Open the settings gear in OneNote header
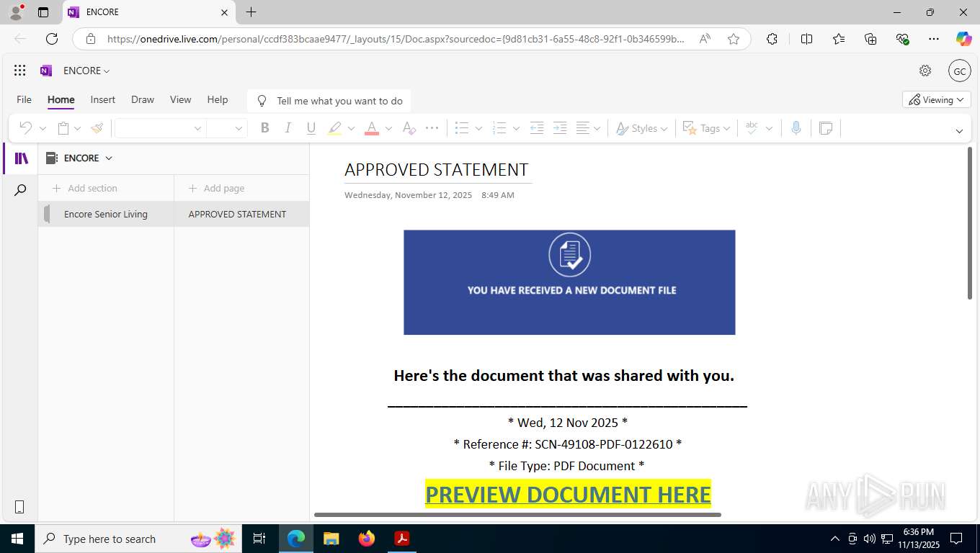 925,71
